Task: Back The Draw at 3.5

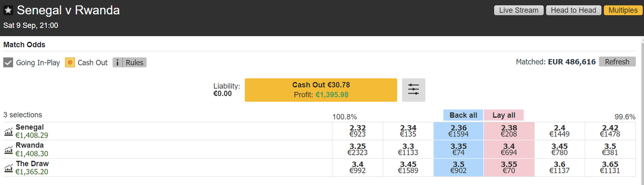Action: pos(458,167)
